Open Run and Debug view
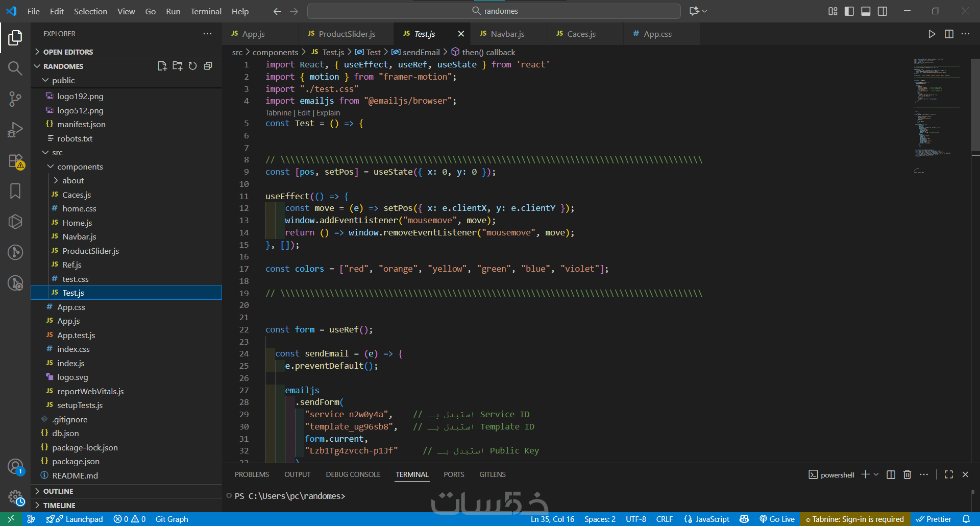The width and height of the screenshot is (980, 526). coord(15,130)
